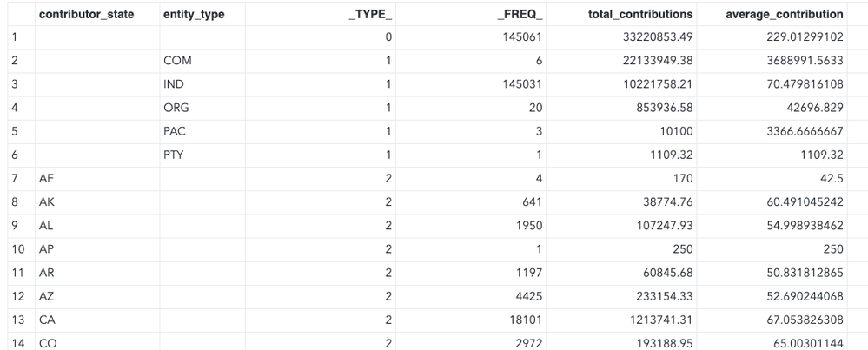Select the PTY entity type cell
The height and width of the screenshot is (350, 868).
tap(175, 155)
